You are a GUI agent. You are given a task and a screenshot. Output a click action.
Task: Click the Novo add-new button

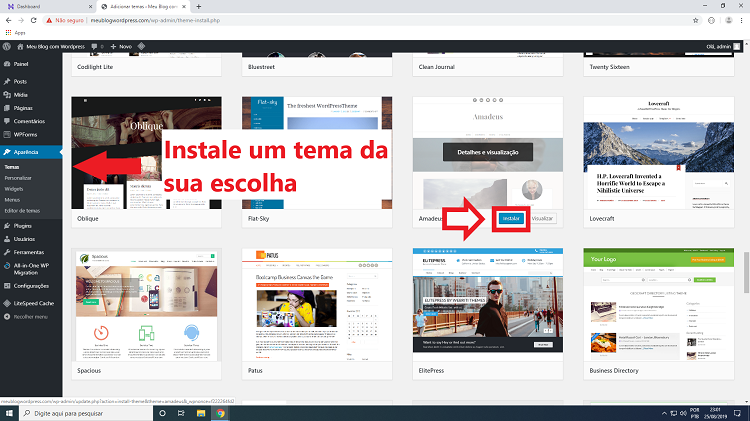coord(121,46)
